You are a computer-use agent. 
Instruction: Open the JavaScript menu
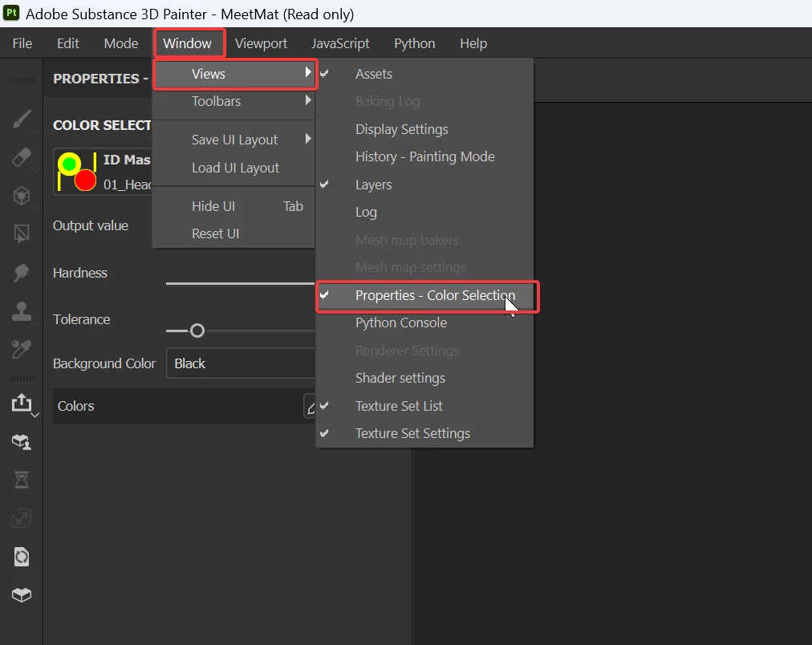(340, 43)
